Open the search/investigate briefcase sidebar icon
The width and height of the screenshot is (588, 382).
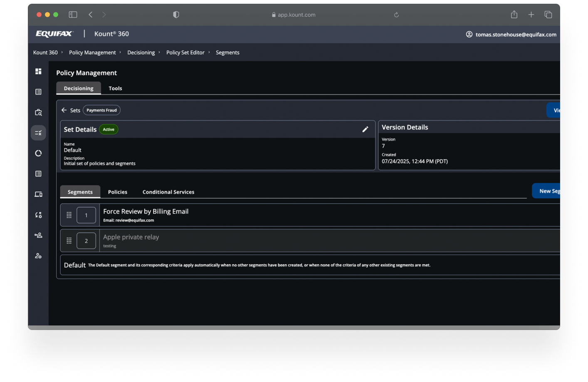click(38, 112)
